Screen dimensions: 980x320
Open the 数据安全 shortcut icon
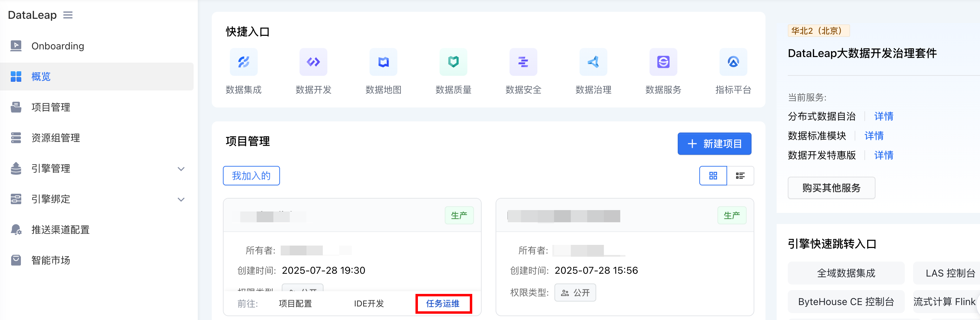coord(523,62)
